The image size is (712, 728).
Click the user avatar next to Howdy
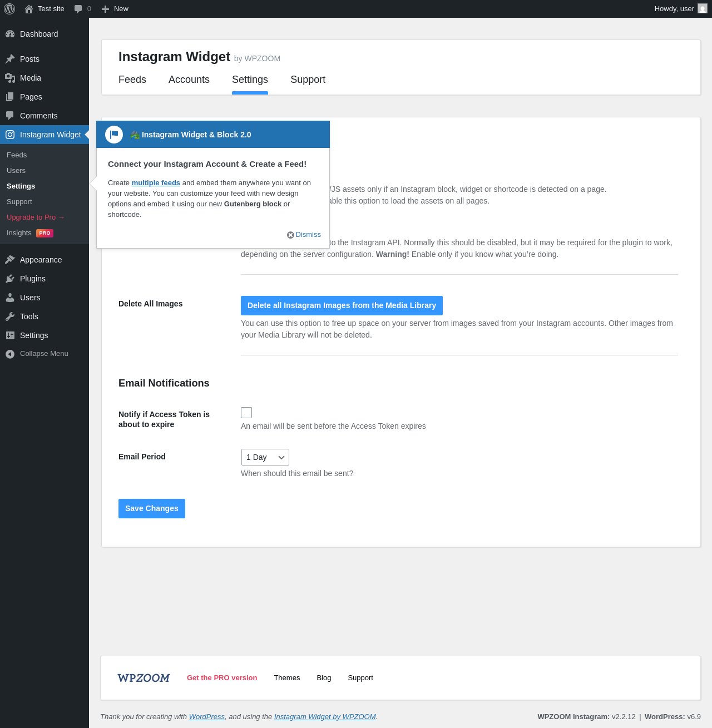pyautogui.click(x=703, y=8)
